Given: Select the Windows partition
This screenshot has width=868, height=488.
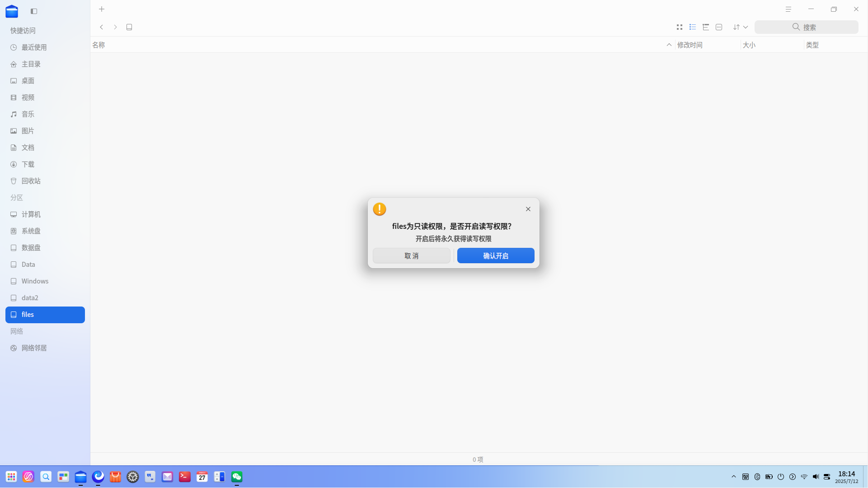Looking at the screenshot, I should pyautogui.click(x=45, y=281).
